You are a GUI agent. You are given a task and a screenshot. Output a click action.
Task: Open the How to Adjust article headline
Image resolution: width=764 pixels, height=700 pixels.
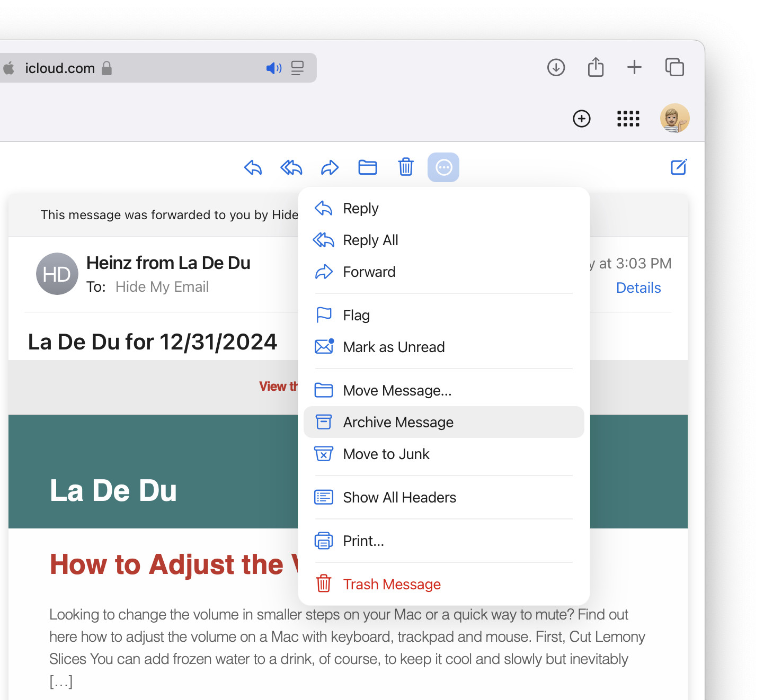click(x=174, y=564)
